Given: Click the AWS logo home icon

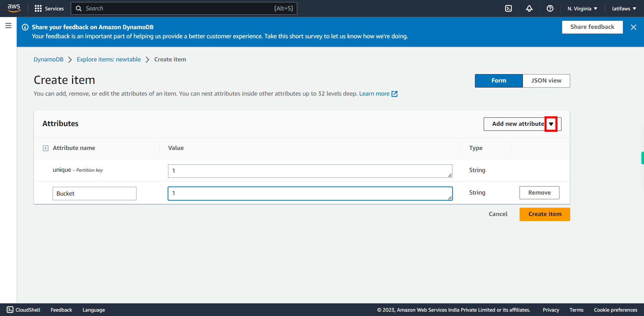Looking at the screenshot, I should (x=14, y=8).
